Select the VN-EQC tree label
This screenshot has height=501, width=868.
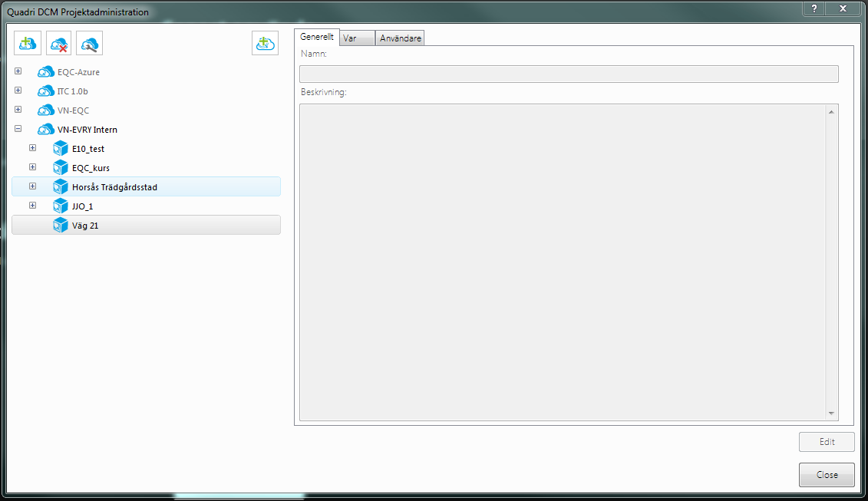(x=73, y=110)
